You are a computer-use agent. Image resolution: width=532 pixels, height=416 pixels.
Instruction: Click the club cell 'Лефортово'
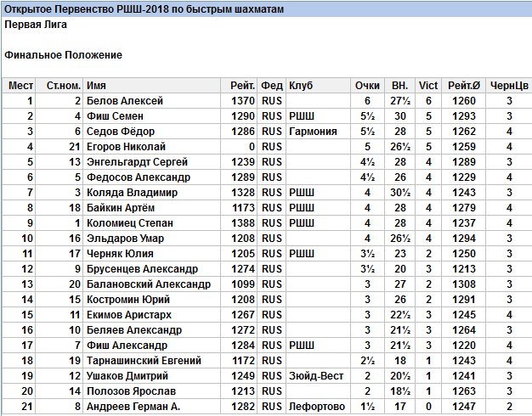[x=317, y=406]
